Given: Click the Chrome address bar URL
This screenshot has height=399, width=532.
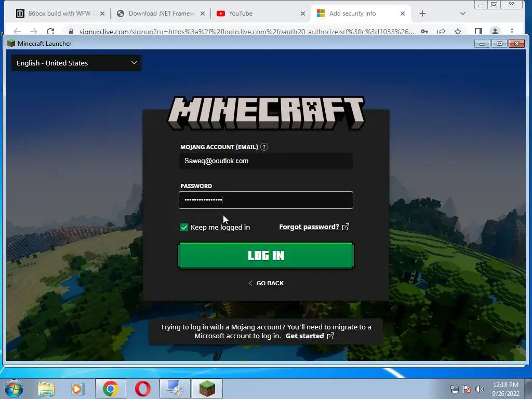Looking at the screenshot, I should tap(246, 32).
